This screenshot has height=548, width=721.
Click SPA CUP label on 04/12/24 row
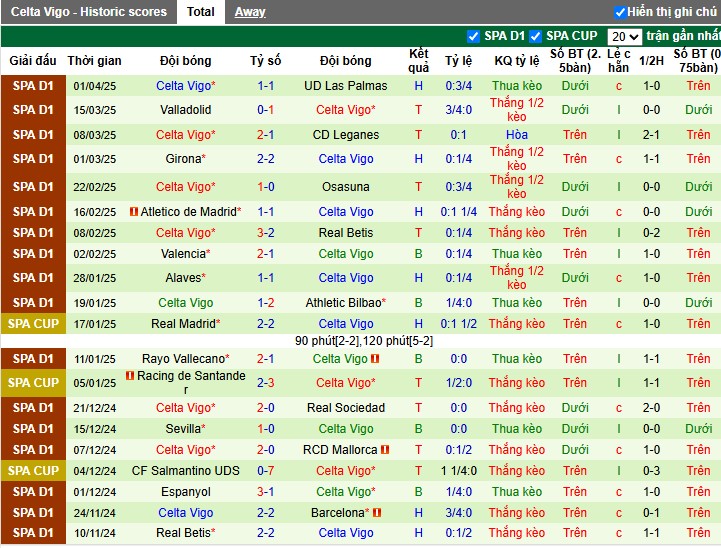coord(33,471)
